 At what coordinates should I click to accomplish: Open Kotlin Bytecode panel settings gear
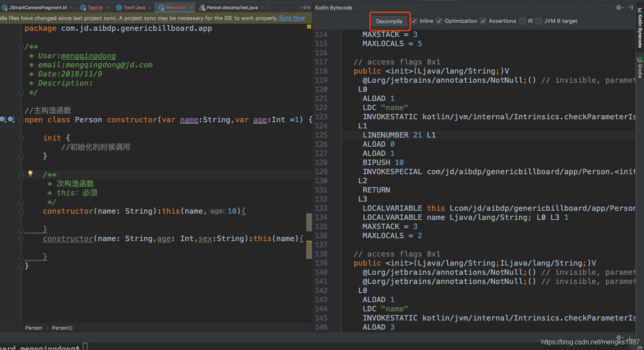pyautogui.click(x=619, y=7)
